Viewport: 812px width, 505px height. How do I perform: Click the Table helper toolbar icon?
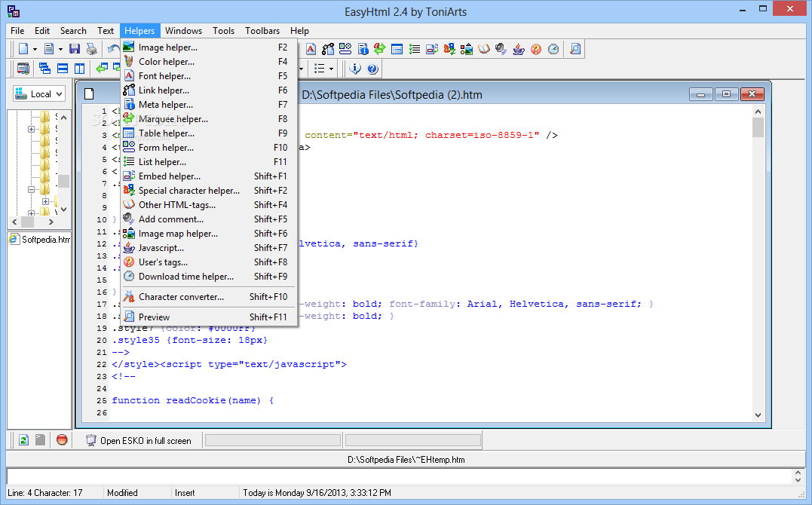(397, 49)
